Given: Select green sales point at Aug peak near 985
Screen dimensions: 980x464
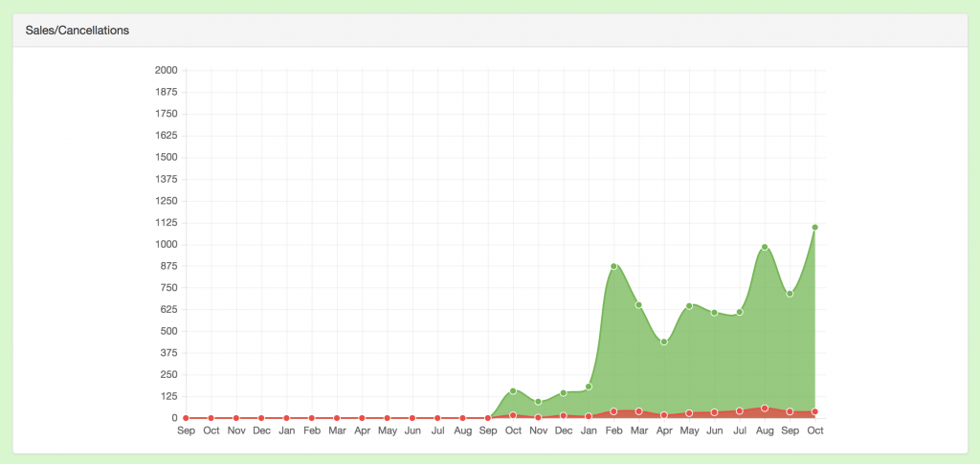Looking at the screenshot, I should pos(765,247).
